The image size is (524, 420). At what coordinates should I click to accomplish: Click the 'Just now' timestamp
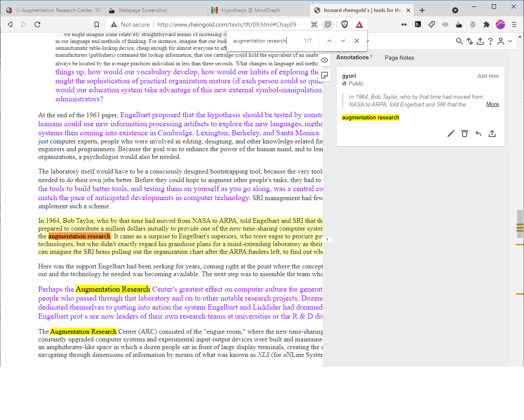point(488,76)
